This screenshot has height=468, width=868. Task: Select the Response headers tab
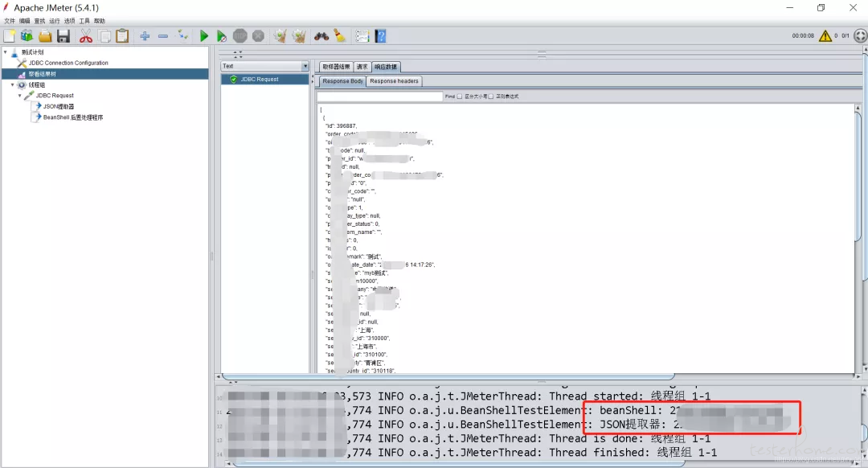click(x=394, y=81)
